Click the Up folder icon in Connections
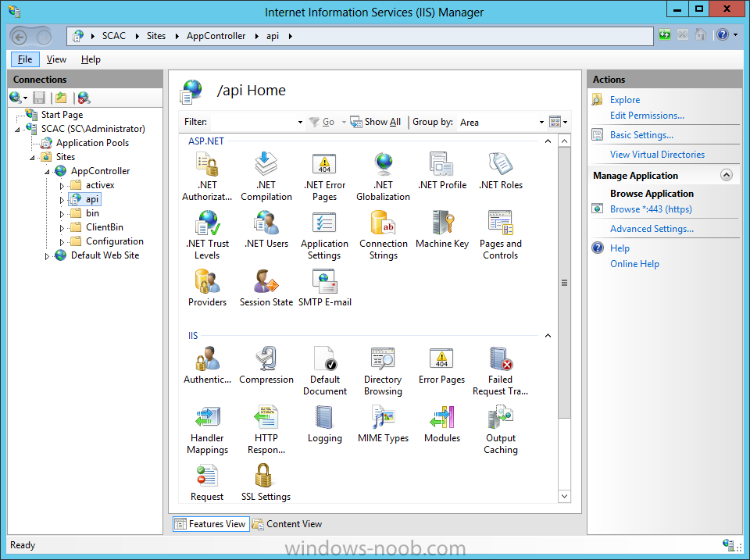Screen dimensions: 750x560 click(61, 98)
